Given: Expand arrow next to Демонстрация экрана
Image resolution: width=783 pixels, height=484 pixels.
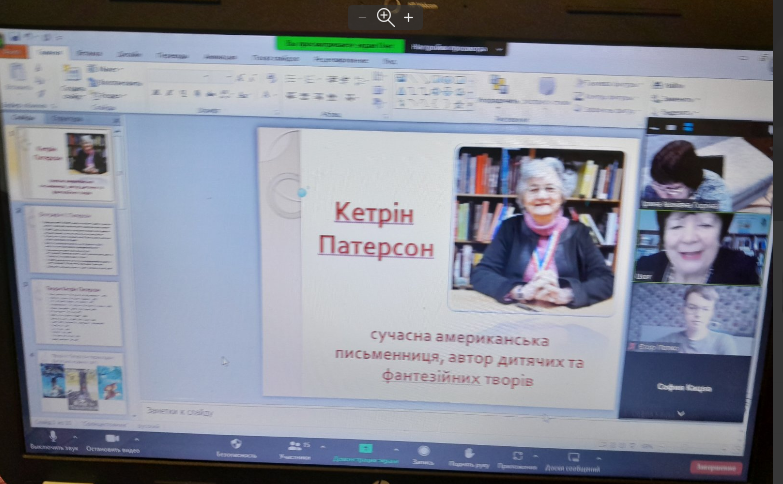Looking at the screenshot, I should pos(396,449).
